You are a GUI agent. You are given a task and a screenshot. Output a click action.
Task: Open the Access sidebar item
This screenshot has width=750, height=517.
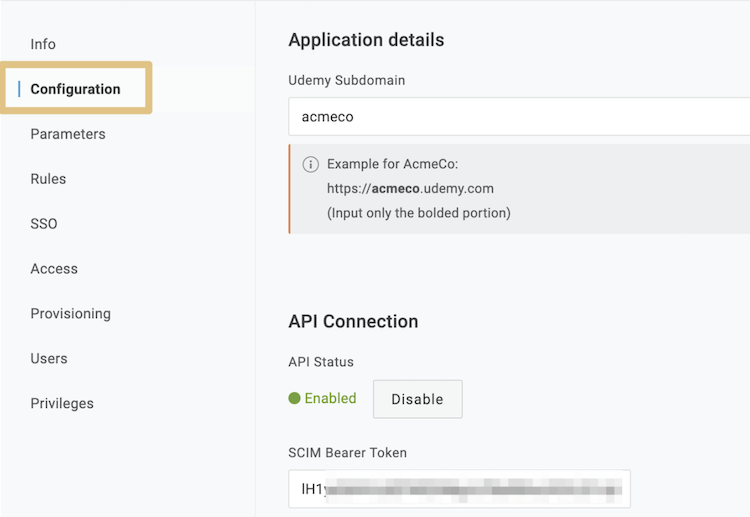(x=54, y=269)
